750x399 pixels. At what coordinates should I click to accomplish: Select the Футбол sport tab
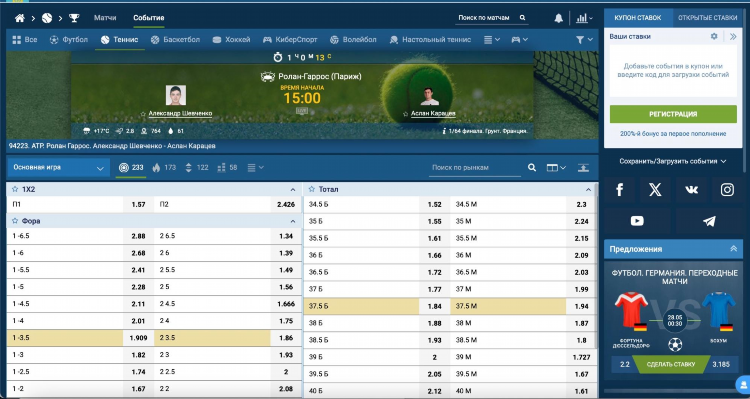[69, 40]
